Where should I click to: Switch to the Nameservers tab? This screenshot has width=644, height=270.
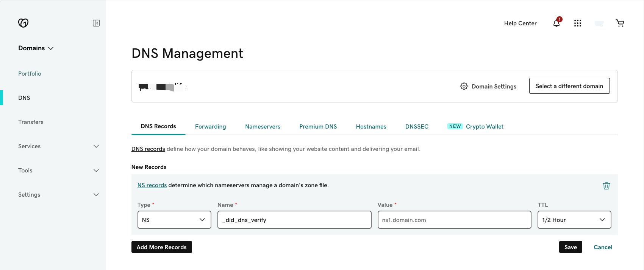[263, 127]
